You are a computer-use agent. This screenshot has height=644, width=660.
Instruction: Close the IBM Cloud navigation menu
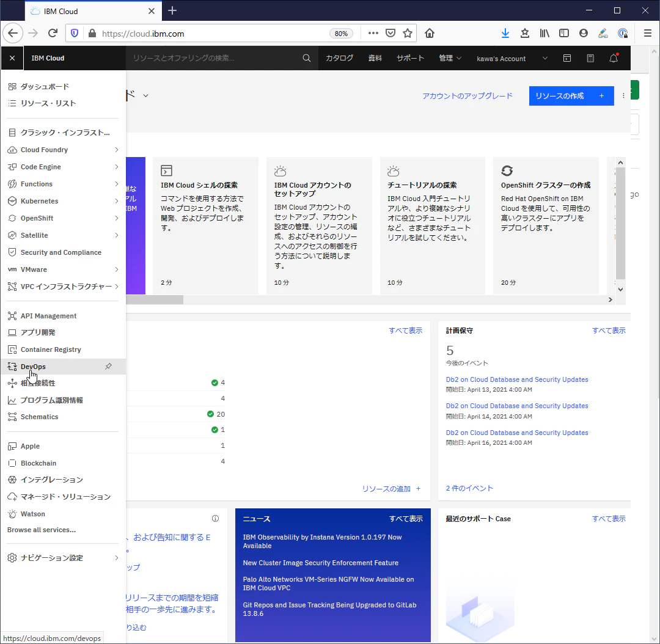[12, 58]
